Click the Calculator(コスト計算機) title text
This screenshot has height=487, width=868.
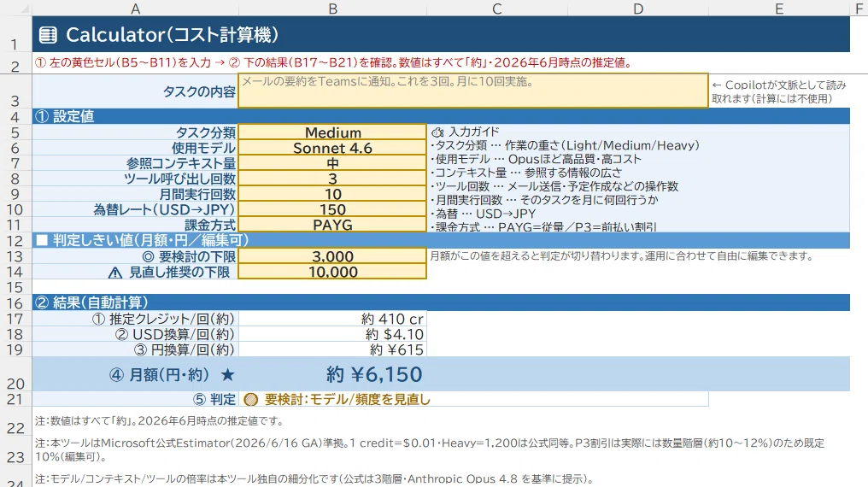tap(173, 35)
